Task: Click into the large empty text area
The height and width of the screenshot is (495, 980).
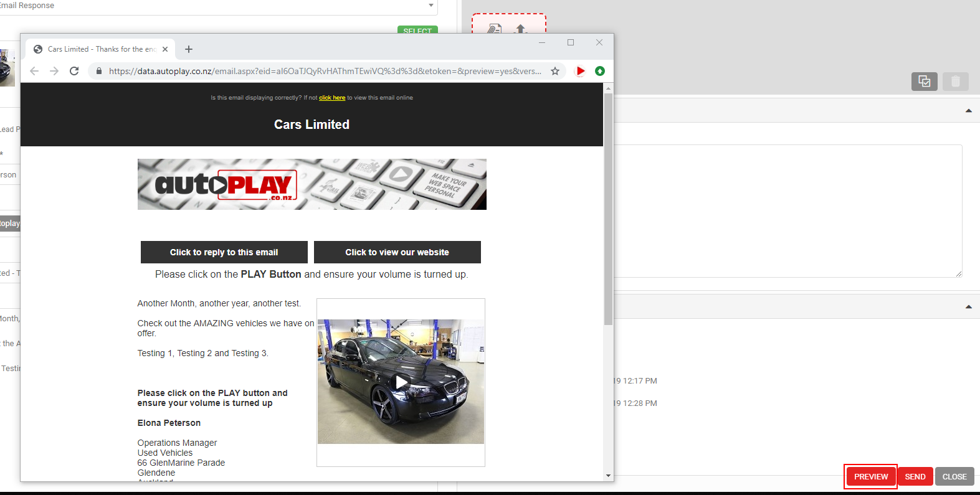Action: pyautogui.click(x=788, y=211)
